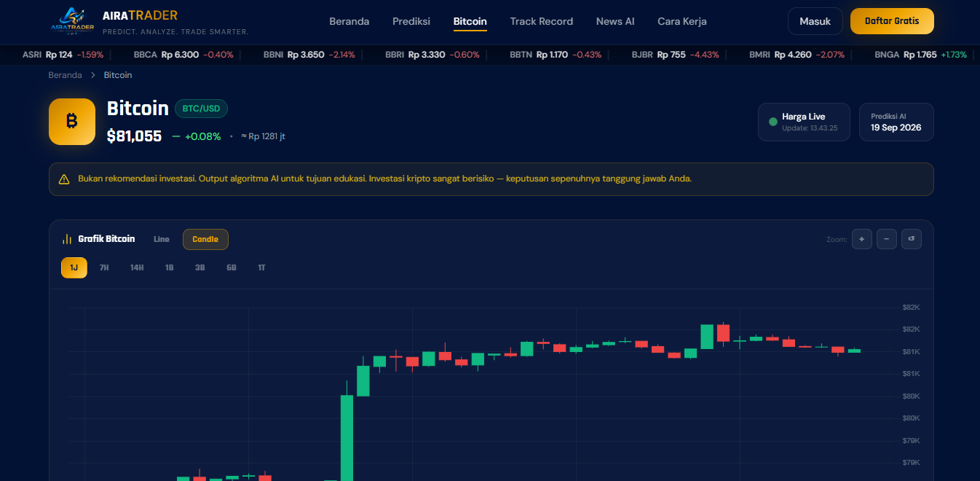The image size is (980, 481).
Task: Select the 3B timeframe
Action: pyautogui.click(x=200, y=267)
